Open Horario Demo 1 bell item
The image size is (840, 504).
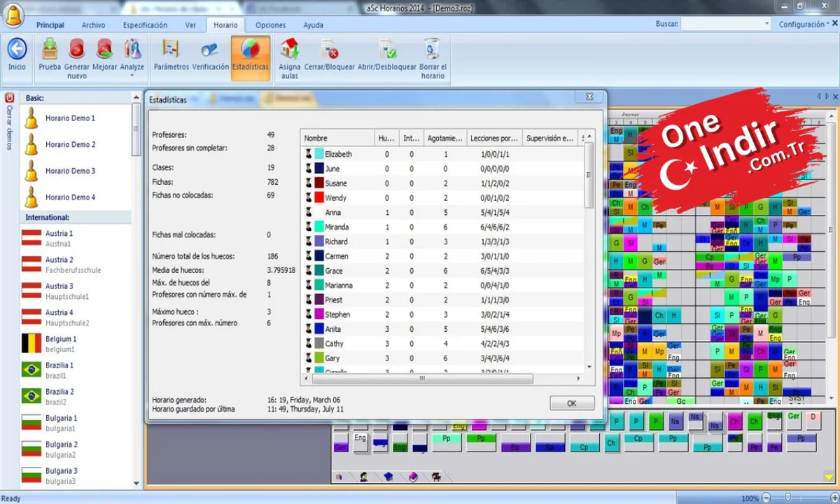[76, 118]
